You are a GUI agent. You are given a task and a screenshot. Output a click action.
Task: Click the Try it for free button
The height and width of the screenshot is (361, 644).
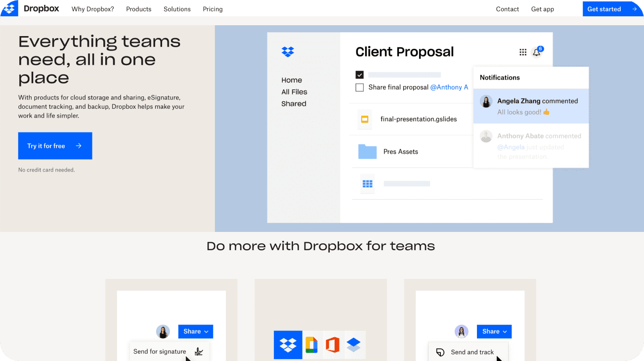point(55,146)
